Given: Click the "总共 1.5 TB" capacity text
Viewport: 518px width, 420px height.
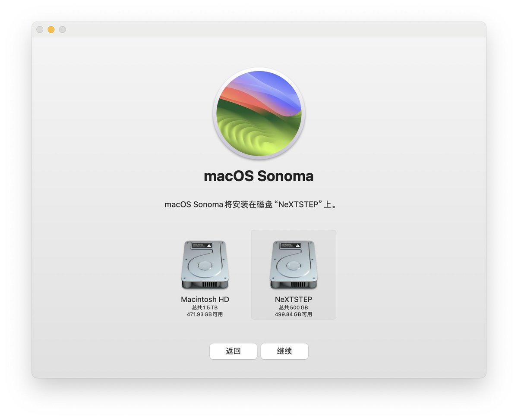Looking at the screenshot, I should click(x=205, y=307).
